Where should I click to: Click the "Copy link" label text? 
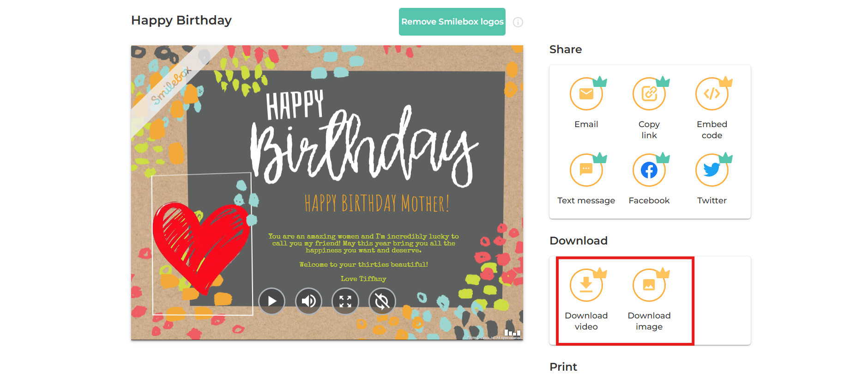point(649,130)
